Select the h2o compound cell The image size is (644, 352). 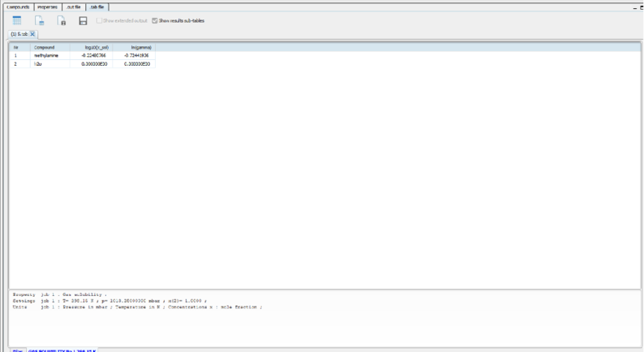(x=50, y=64)
